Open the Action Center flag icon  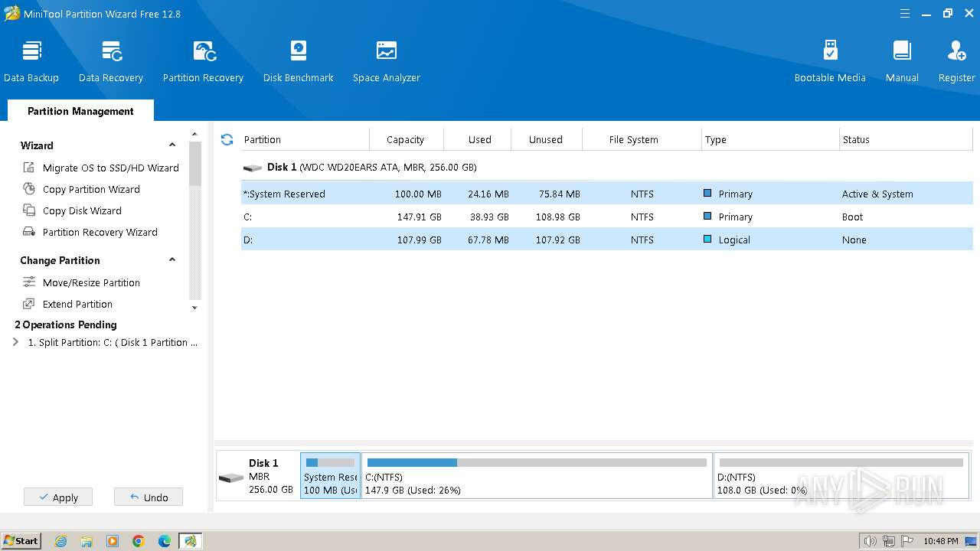[907, 541]
